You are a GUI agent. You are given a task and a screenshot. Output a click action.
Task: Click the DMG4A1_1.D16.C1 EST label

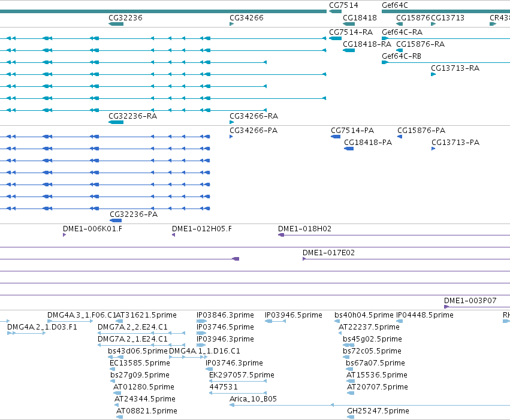click(204, 351)
